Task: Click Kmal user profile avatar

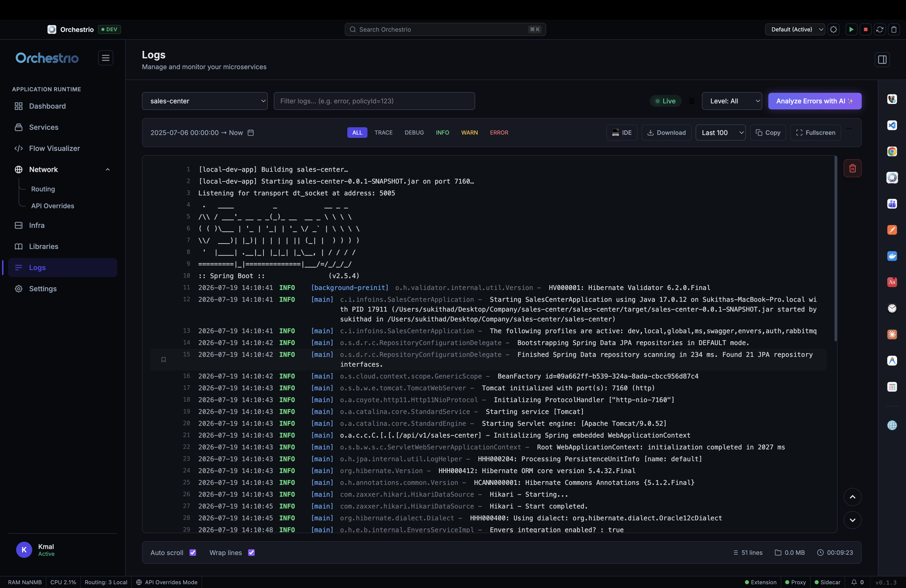Action: click(24, 550)
